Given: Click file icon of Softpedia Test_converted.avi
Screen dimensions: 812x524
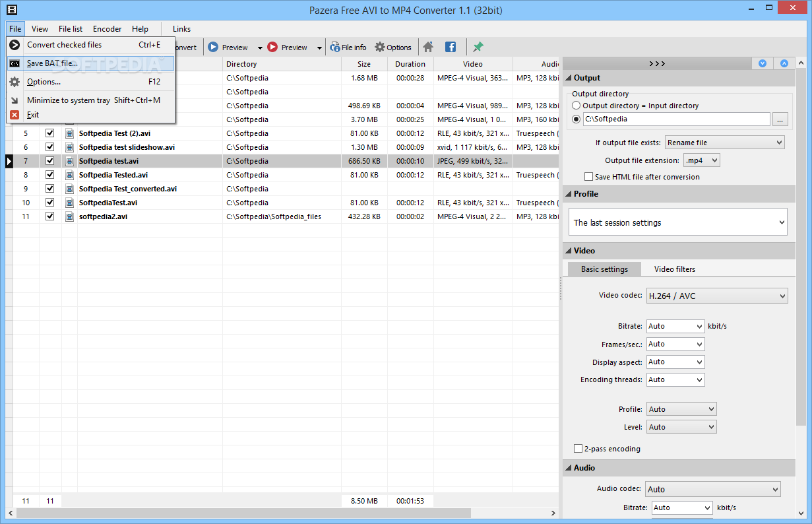Looking at the screenshot, I should (69, 189).
